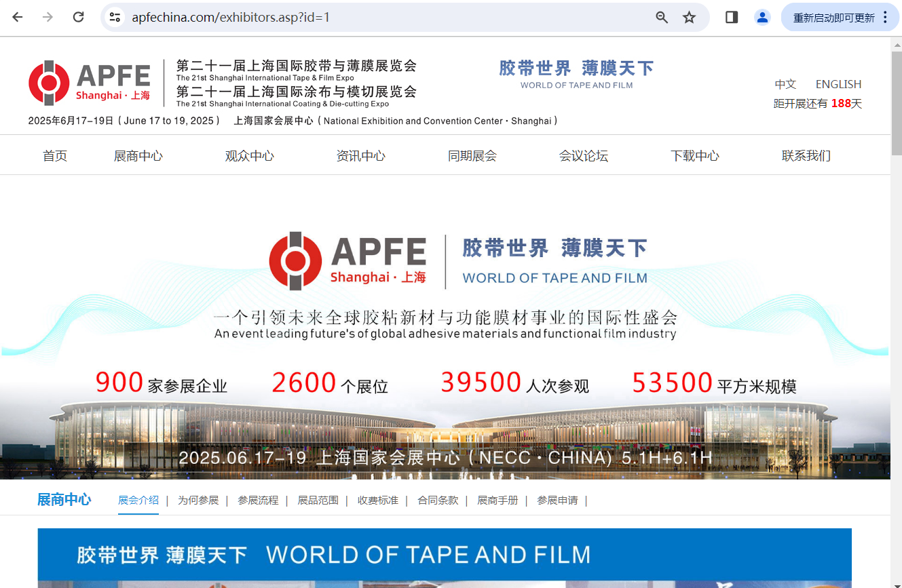Screen dimensions: 902x588
Task: Bookmark this page with the star icon
Action: 689,18
